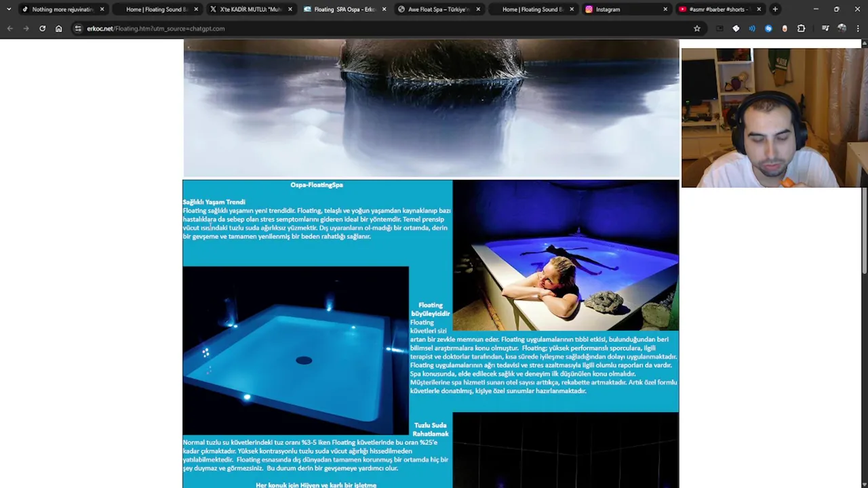Click the scrollbar up arrow
This screenshot has height=488, width=868.
point(864,43)
